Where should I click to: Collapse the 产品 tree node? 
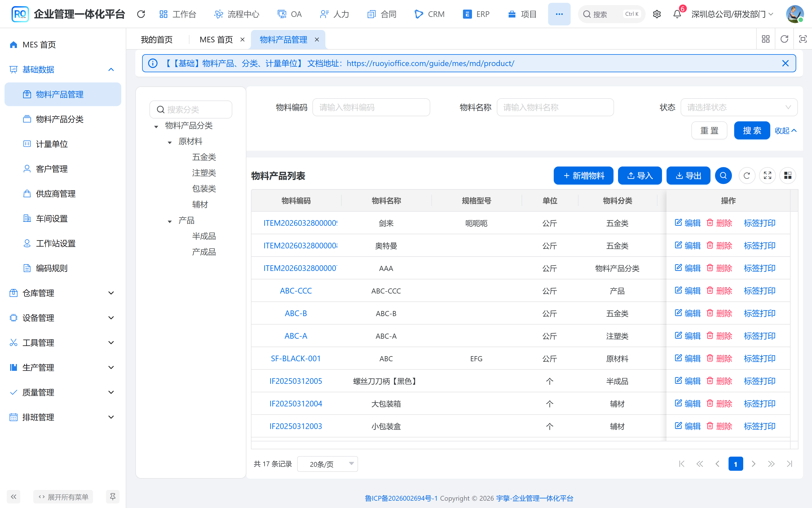click(x=170, y=222)
